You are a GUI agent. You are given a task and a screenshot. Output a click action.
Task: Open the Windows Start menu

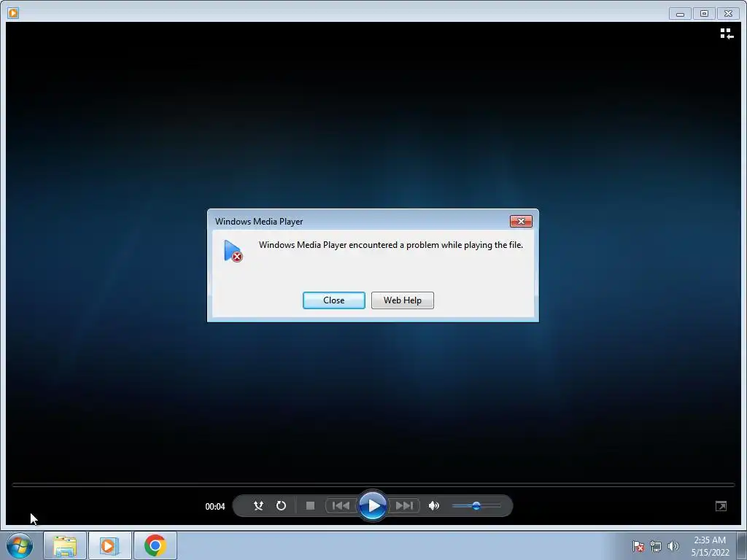click(x=20, y=545)
